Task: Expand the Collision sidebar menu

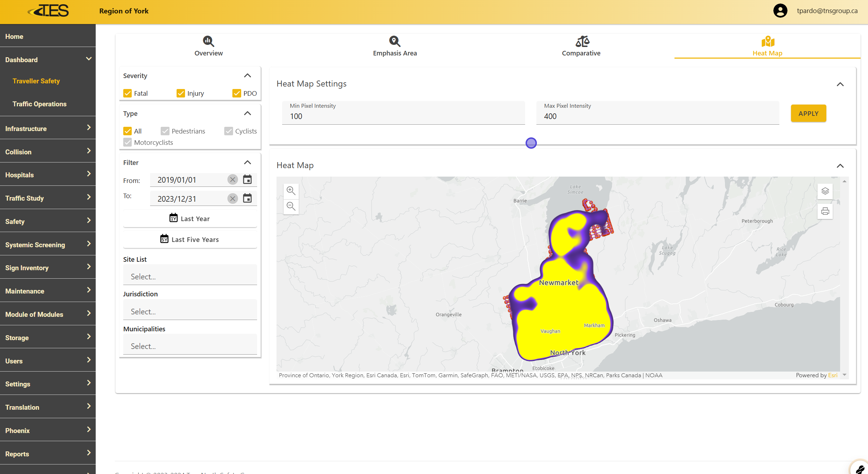Action: 48,152
